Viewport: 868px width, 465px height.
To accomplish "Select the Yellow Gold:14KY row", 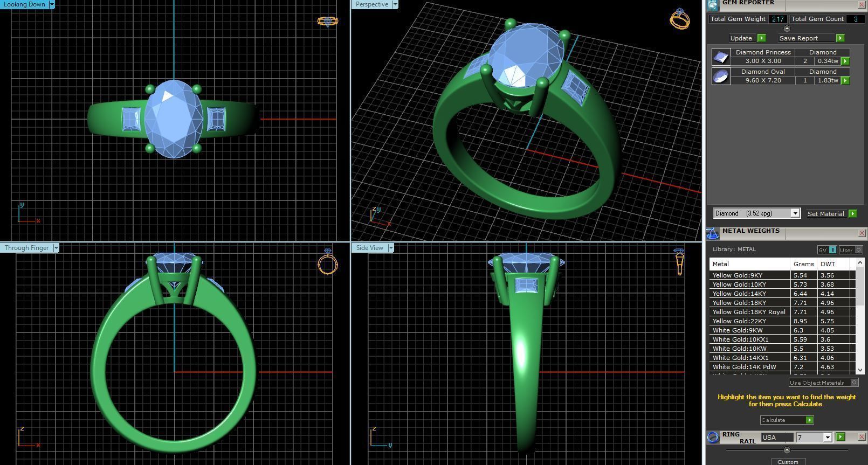I will click(782, 294).
